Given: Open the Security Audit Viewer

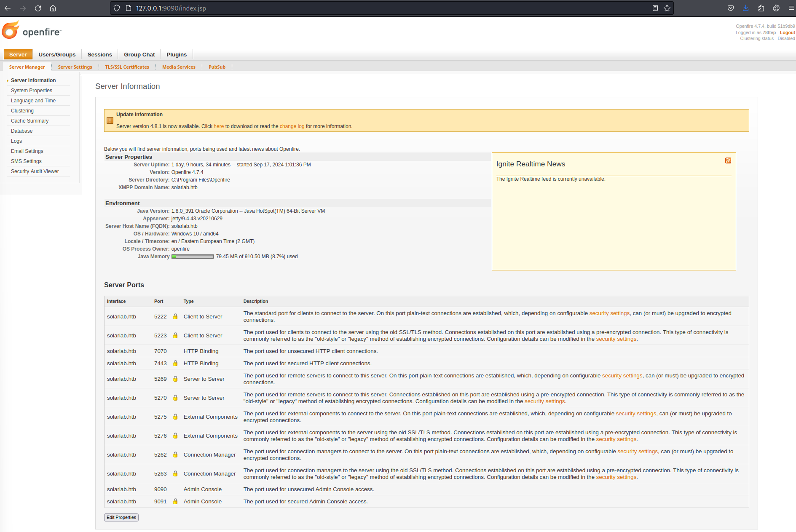Looking at the screenshot, I should 35,171.
